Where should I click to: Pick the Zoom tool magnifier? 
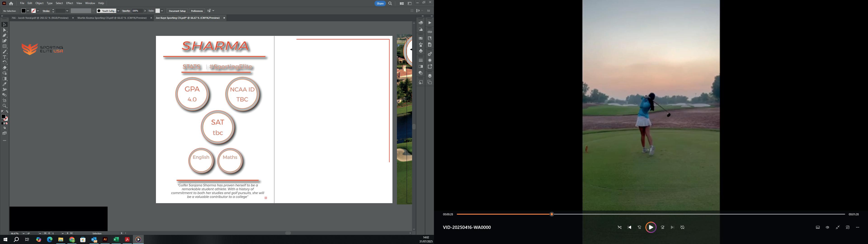pyautogui.click(x=4, y=106)
